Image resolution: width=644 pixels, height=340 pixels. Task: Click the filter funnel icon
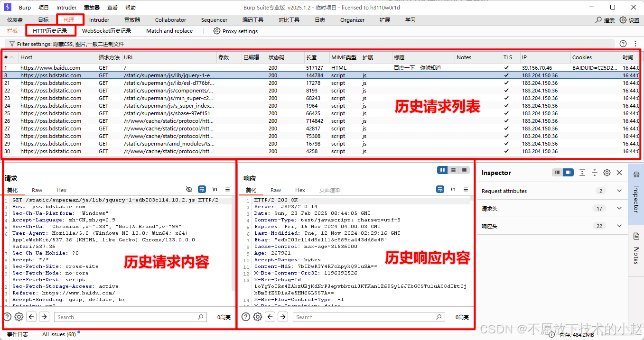point(12,44)
